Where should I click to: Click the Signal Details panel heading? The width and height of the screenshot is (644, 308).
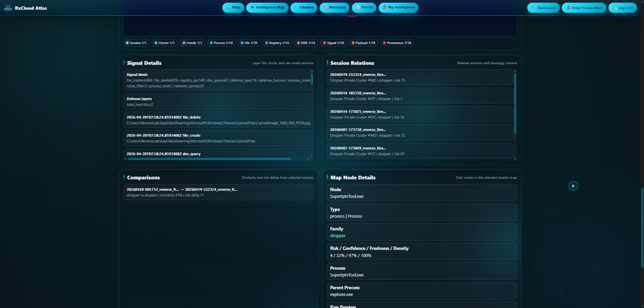(x=144, y=63)
